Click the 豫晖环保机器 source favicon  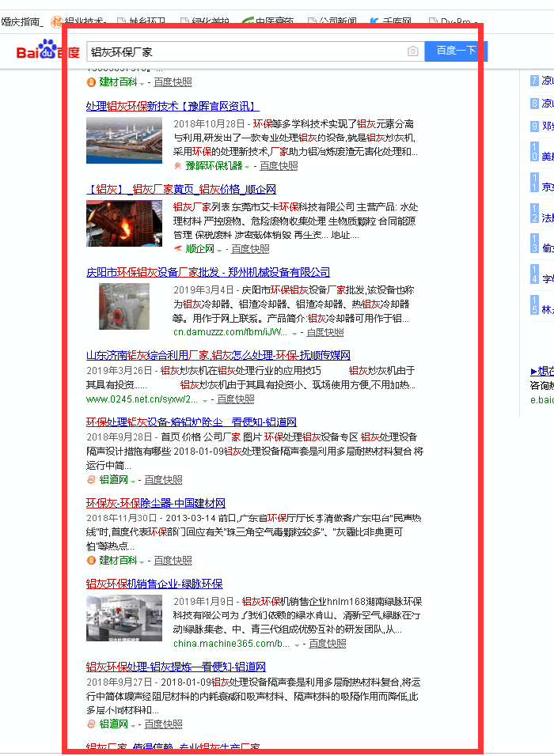pos(178,166)
